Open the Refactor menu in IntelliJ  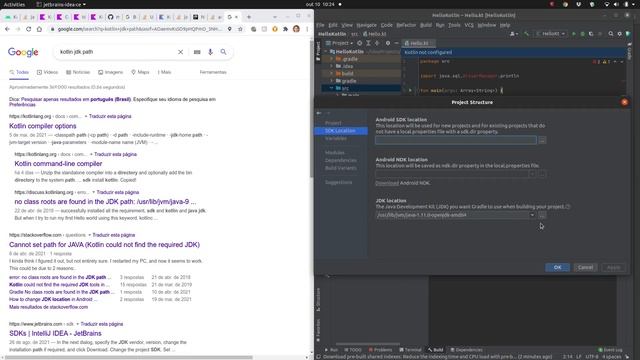[x=406, y=25]
